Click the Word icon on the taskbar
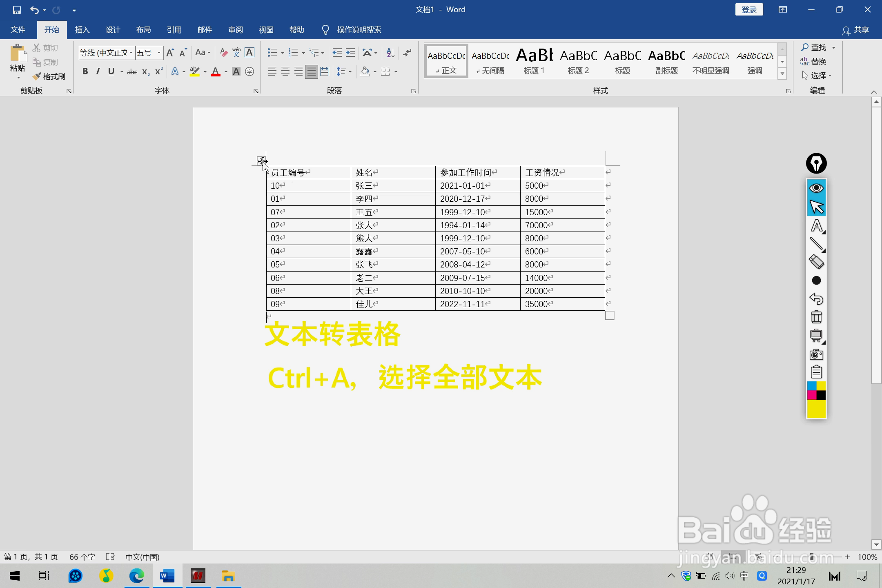This screenshot has height=588, width=882. coord(167,576)
